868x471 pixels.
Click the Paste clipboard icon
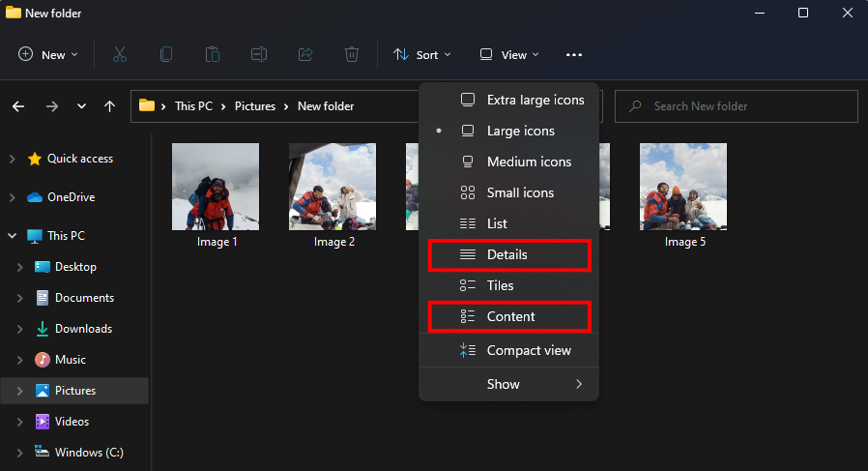[x=213, y=55]
